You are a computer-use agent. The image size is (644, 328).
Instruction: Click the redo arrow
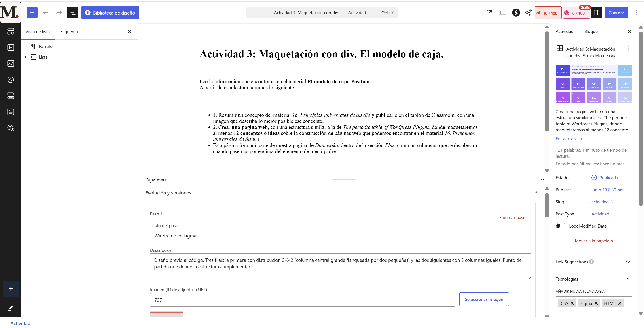[x=59, y=13]
